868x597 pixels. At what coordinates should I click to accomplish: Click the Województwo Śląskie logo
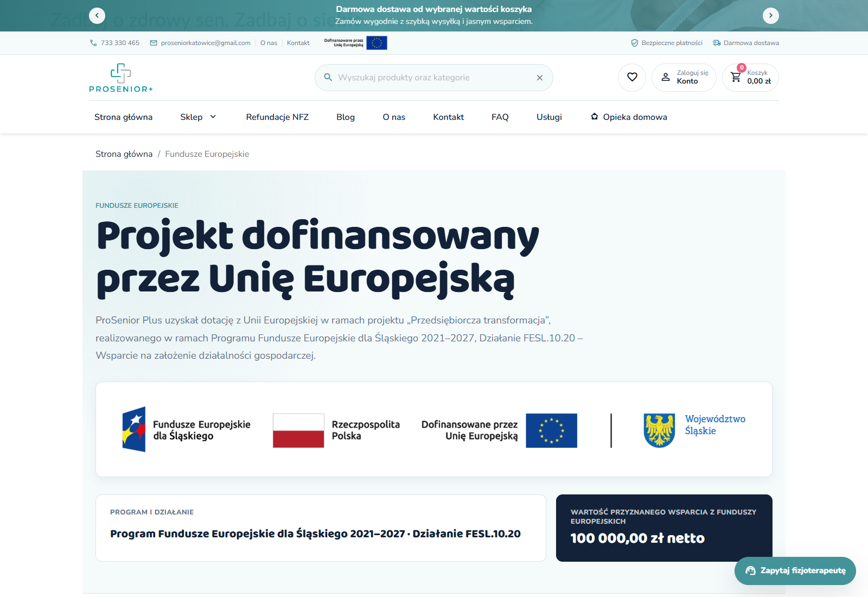tap(694, 430)
